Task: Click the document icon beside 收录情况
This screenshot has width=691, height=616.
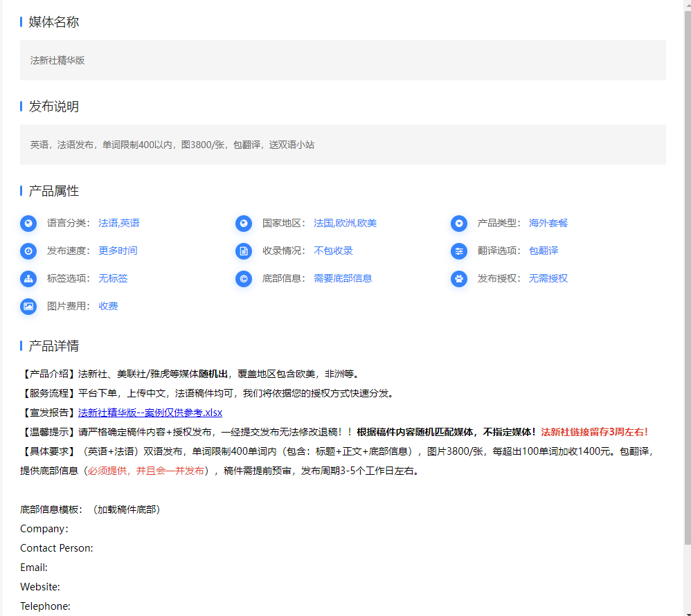Action: 243,251
